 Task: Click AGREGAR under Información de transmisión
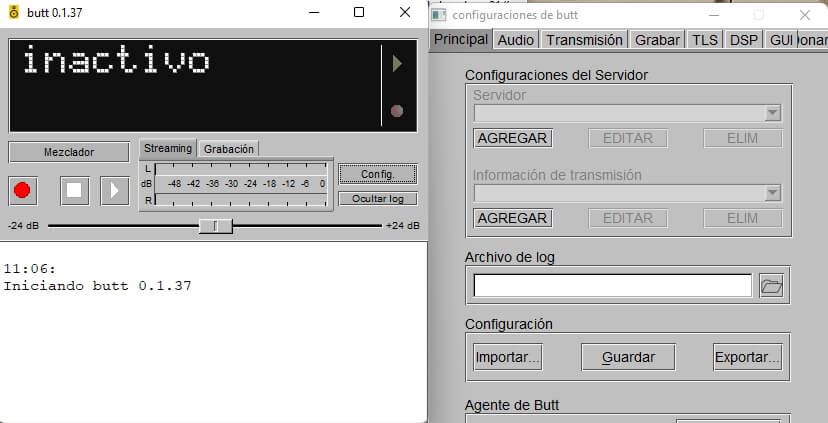click(512, 218)
